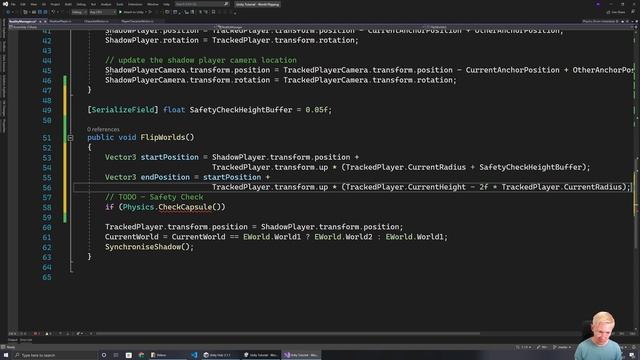Open the Window menu

coord(153,4)
